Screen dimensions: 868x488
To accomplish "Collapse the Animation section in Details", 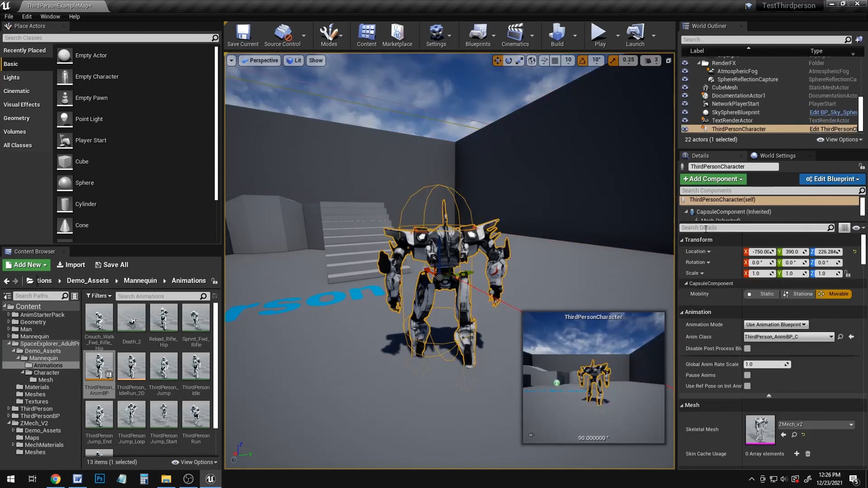I will click(x=682, y=312).
